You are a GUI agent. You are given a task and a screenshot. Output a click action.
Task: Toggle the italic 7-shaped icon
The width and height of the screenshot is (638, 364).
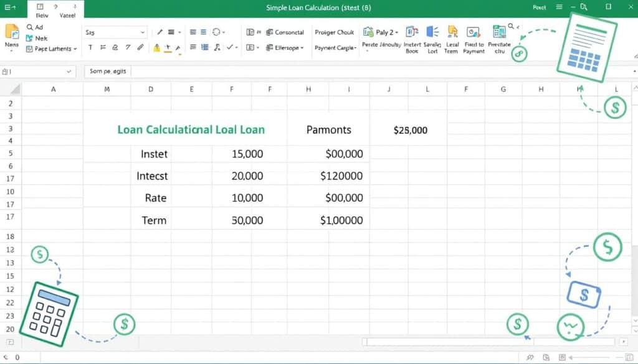pyautogui.click(x=128, y=47)
